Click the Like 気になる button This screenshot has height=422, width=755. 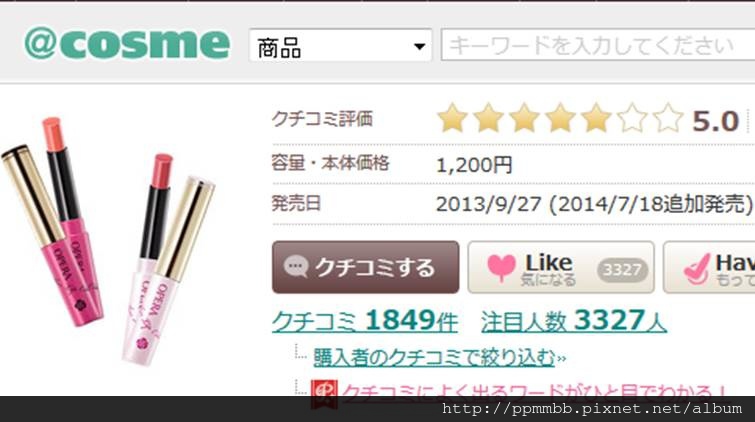pos(561,267)
